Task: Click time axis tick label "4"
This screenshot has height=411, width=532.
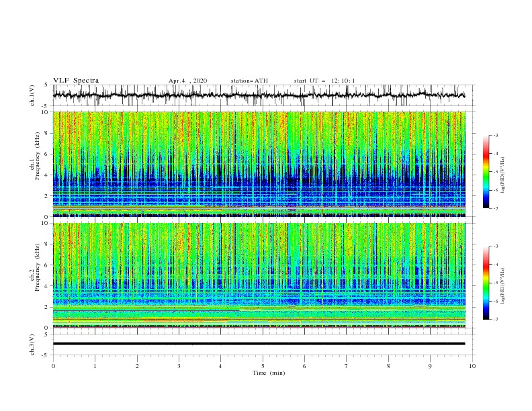Action: pyautogui.click(x=221, y=366)
